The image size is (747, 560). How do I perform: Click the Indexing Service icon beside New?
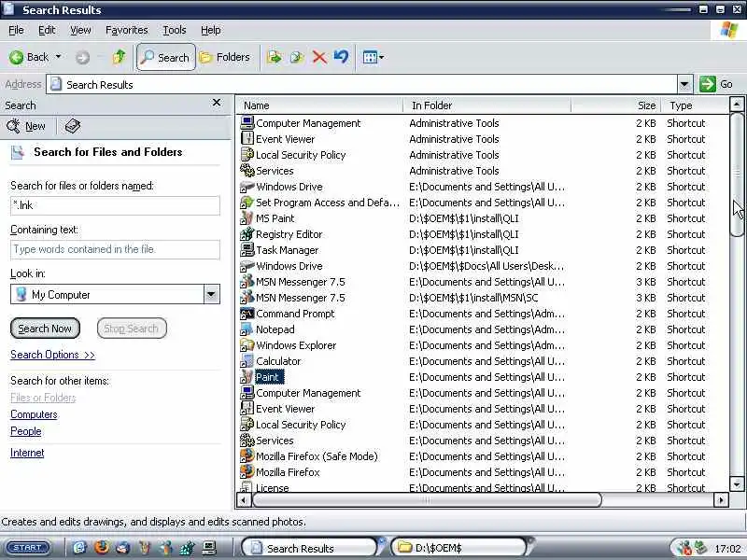click(x=73, y=126)
